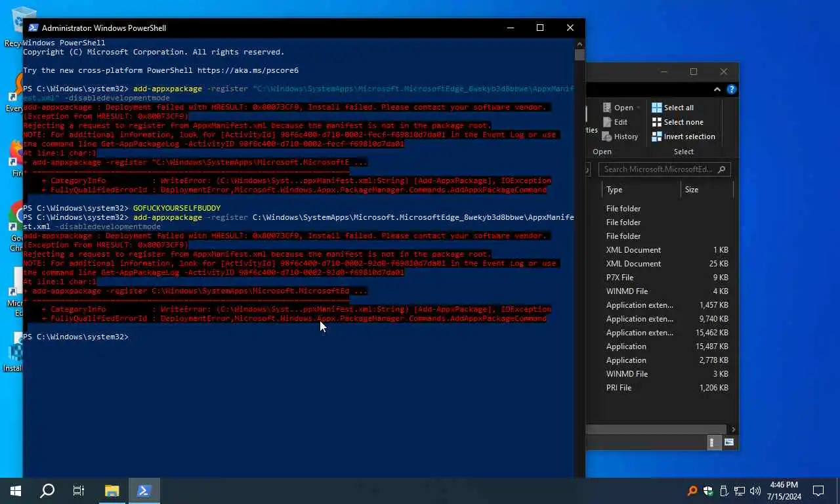This screenshot has width=840, height=504.
Task: Click the 'Open' group label in ribbon
Action: pyautogui.click(x=602, y=152)
